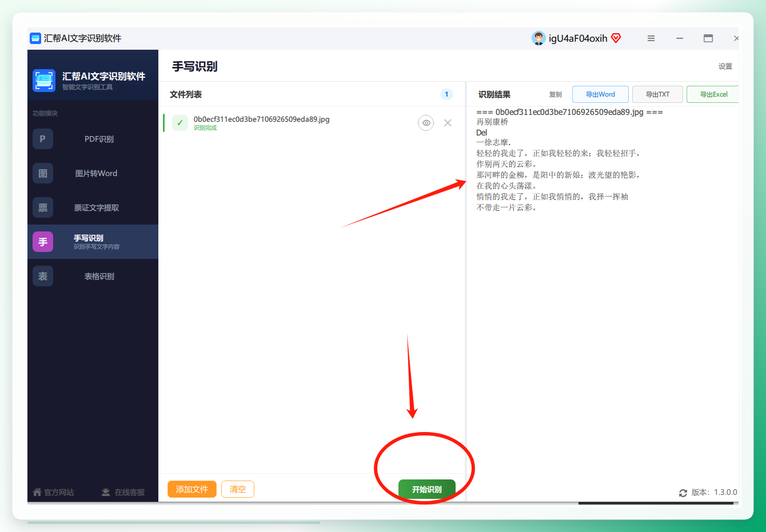
Task: Click the user avatar icon
Action: pos(538,38)
